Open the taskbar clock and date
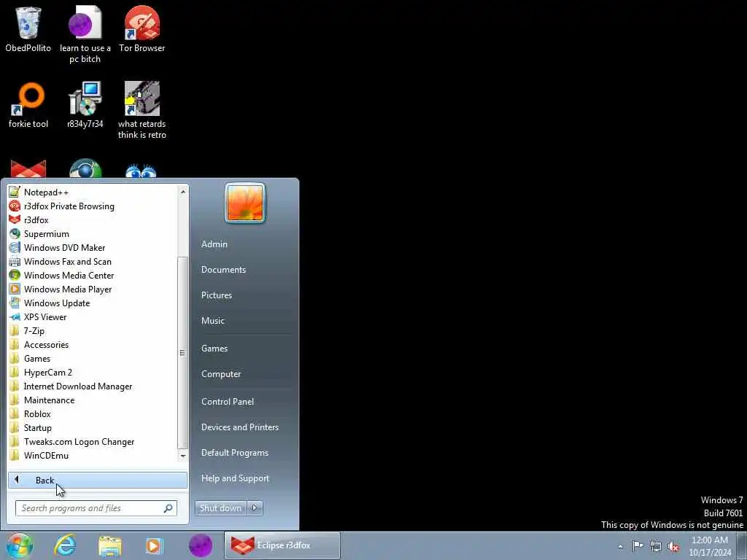Viewport: 747px width, 560px height. click(710, 546)
